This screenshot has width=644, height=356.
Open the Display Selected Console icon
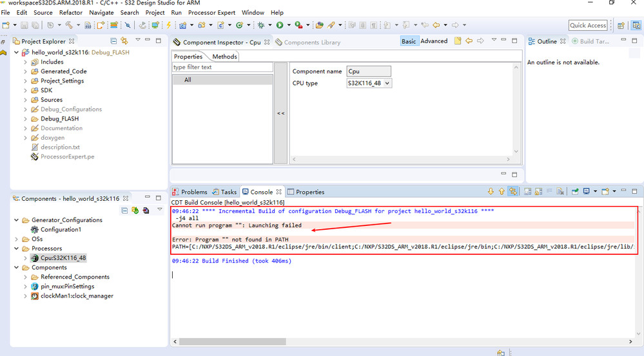click(587, 192)
